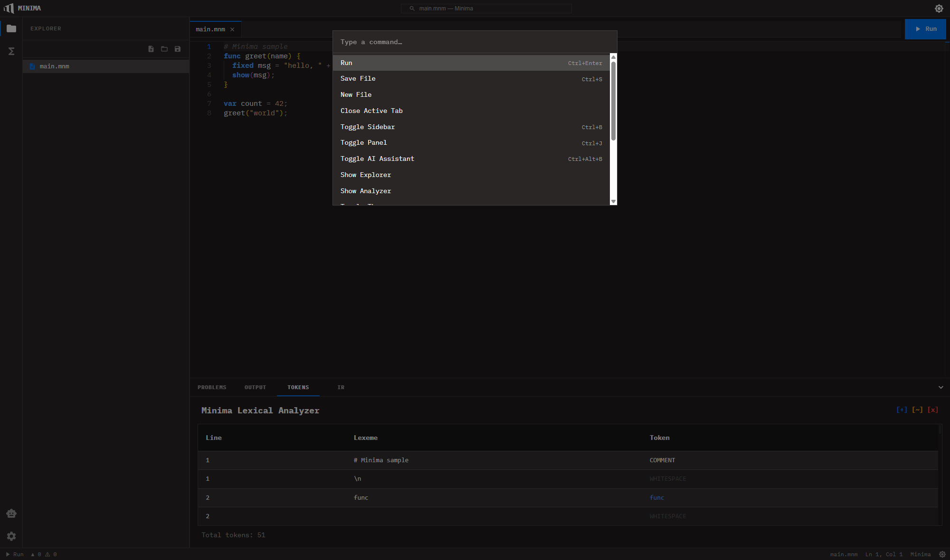Save file icon in Explorer toolbar
The height and width of the screenshot is (560, 950).
[x=178, y=49]
